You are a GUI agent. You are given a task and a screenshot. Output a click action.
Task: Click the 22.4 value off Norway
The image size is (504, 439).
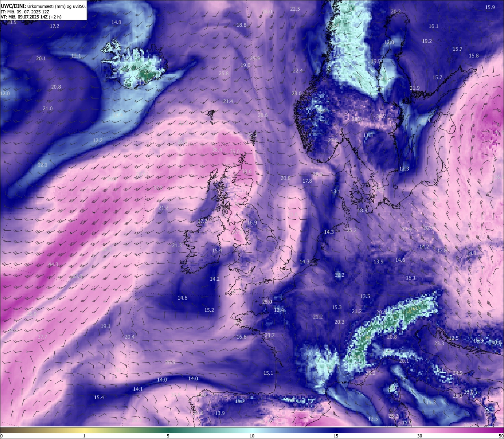click(298, 71)
